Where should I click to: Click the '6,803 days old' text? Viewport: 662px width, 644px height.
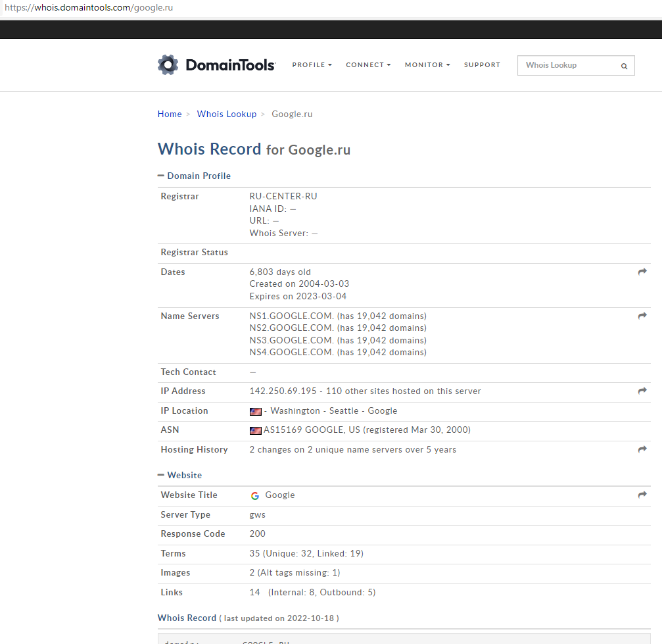click(x=280, y=272)
